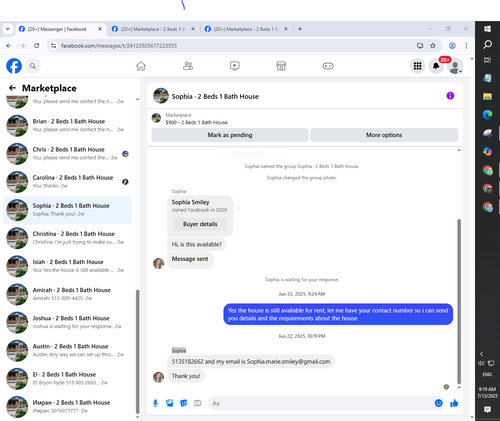
Task: Attach a file with the photo icon
Action: 170,403
